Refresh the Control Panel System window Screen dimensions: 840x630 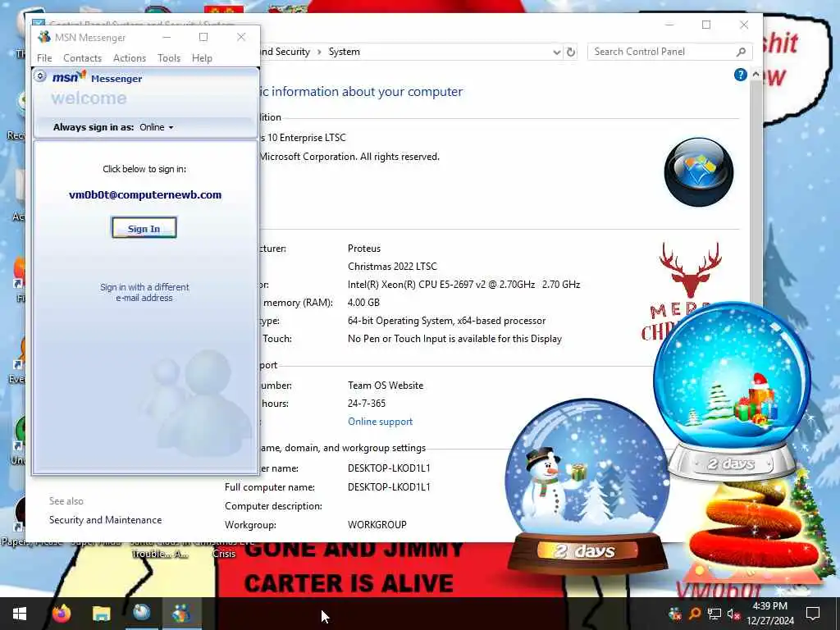point(571,52)
